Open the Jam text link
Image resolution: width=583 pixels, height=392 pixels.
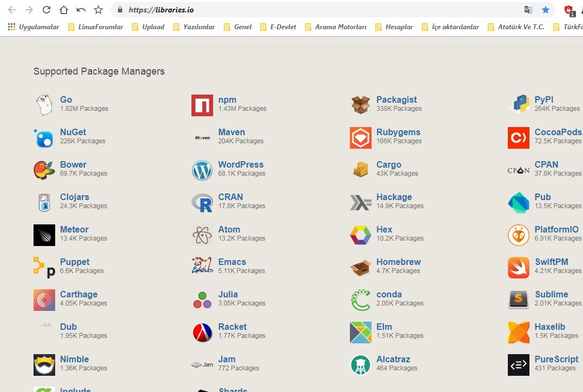click(227, 359)
